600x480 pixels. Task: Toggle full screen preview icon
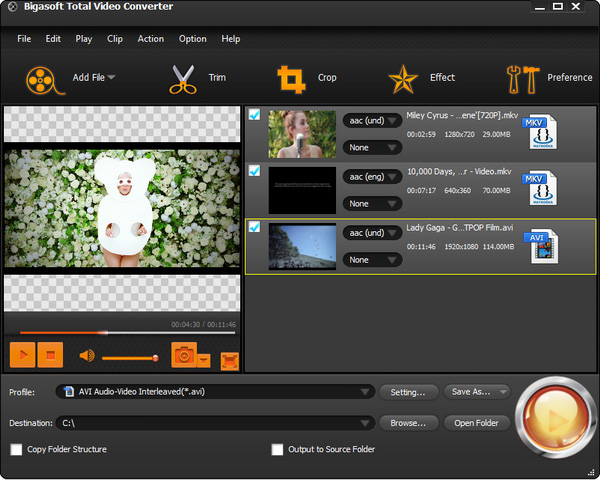[230, 361]
